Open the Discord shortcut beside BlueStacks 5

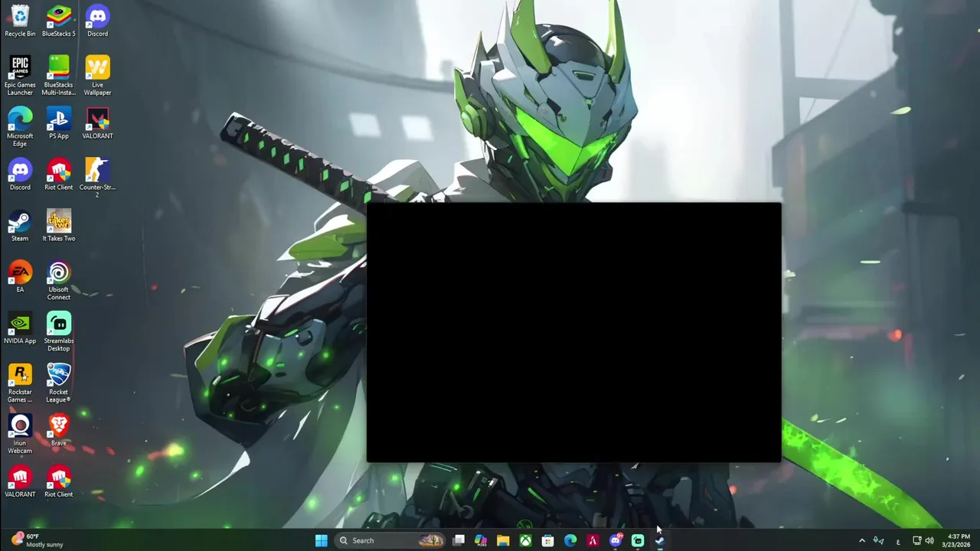tap(97, 21)
